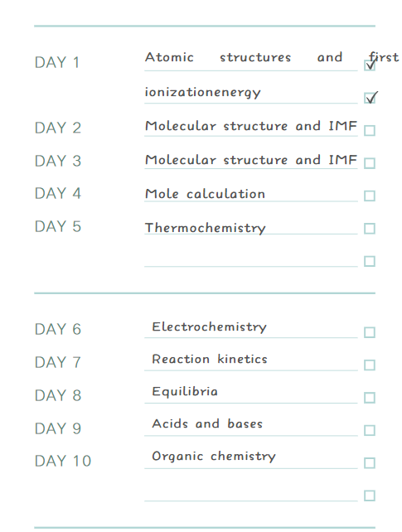Click the blank line under Thermochemistry
Viewport: 402px width, 532px height.
[250, 260]
